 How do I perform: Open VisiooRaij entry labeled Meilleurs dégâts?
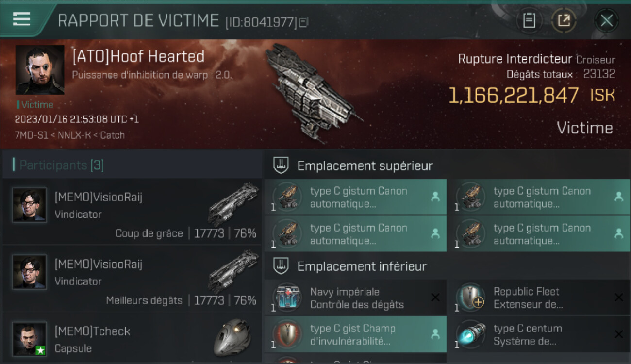click(132, 279)
